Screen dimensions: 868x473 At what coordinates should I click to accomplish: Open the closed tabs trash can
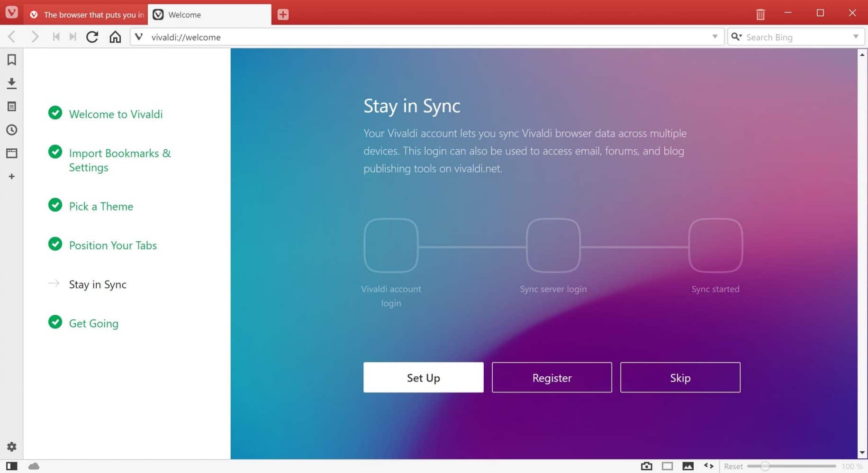point(760,14)
